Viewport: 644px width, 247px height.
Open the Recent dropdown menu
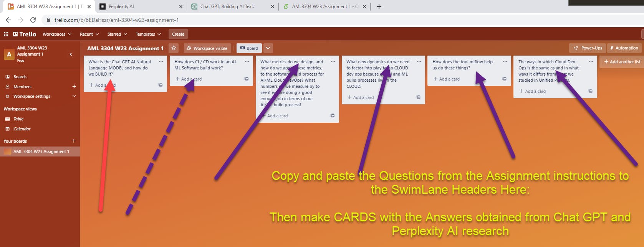(x=89, y=34)
